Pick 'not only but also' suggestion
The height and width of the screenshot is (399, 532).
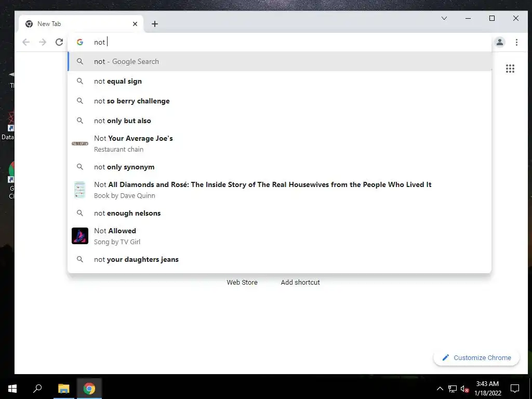[x=280, y=121]
